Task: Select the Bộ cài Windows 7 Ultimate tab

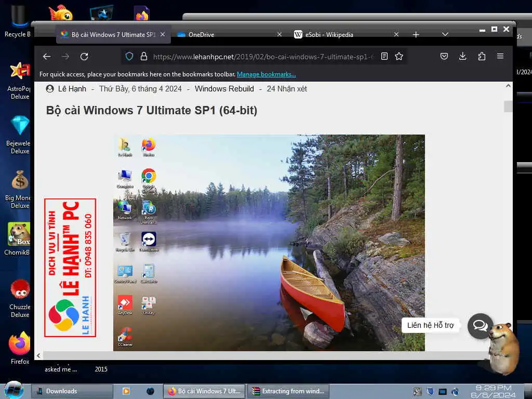Action: 113,35
